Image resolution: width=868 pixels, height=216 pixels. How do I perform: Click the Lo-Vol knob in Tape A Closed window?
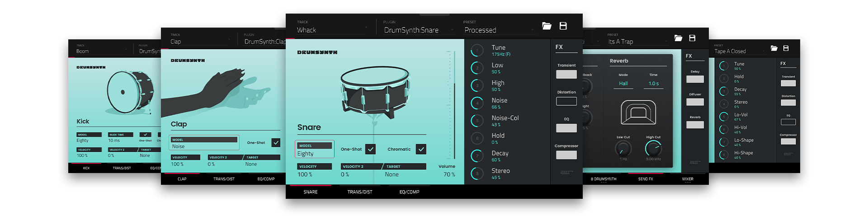point(724,117)
